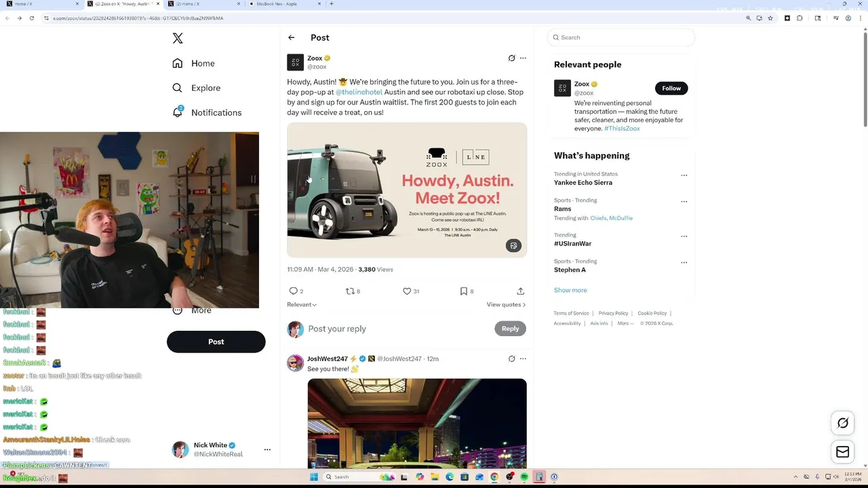Open more options for Rams trend

(684, 202)
